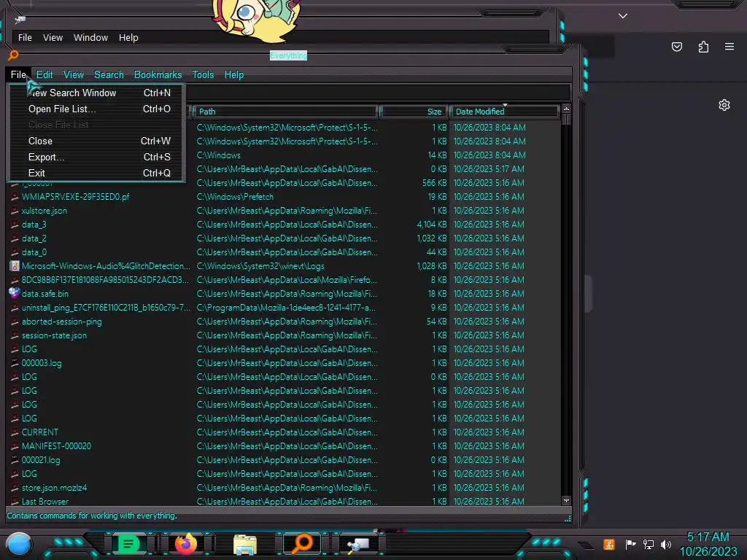
Task: Click the network tray icon
Action: (x=648, y=544)
